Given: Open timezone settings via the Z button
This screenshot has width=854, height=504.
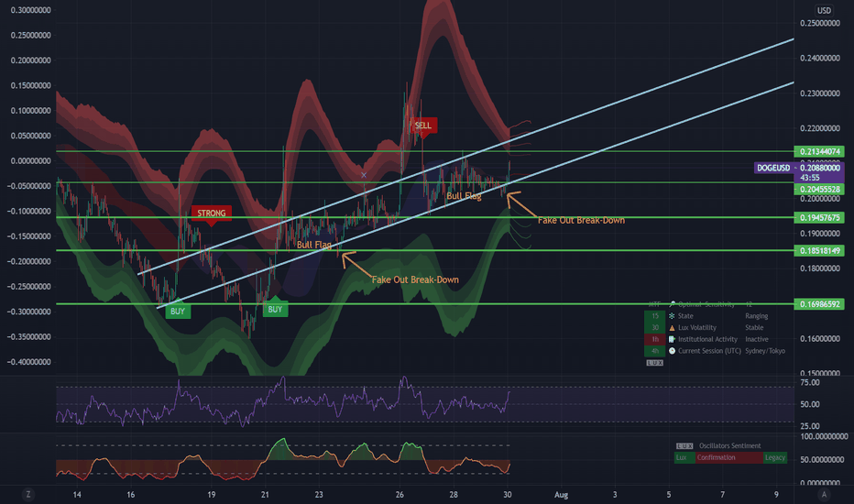Looking at the screenshot, I should point(28,495).
